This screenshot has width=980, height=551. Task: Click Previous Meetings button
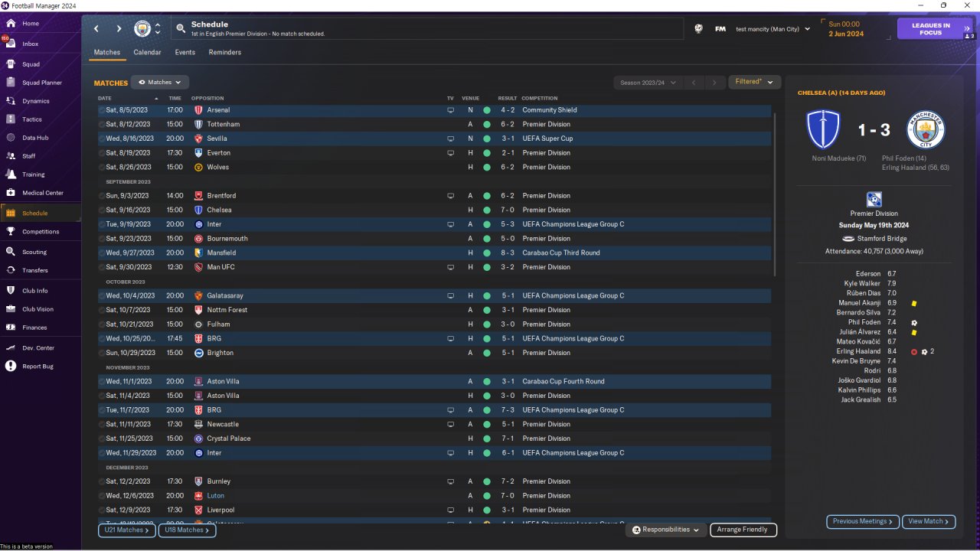point(863,521)
